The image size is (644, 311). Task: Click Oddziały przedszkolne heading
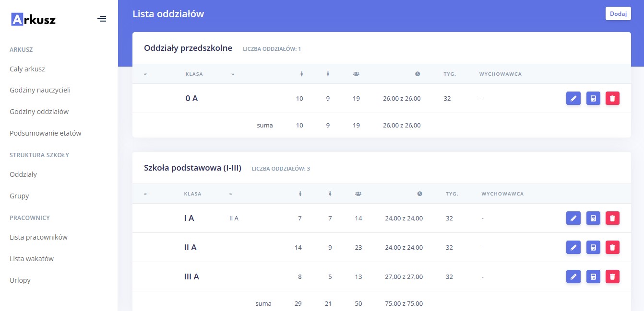pyautogui.click(x=188, y=48)
